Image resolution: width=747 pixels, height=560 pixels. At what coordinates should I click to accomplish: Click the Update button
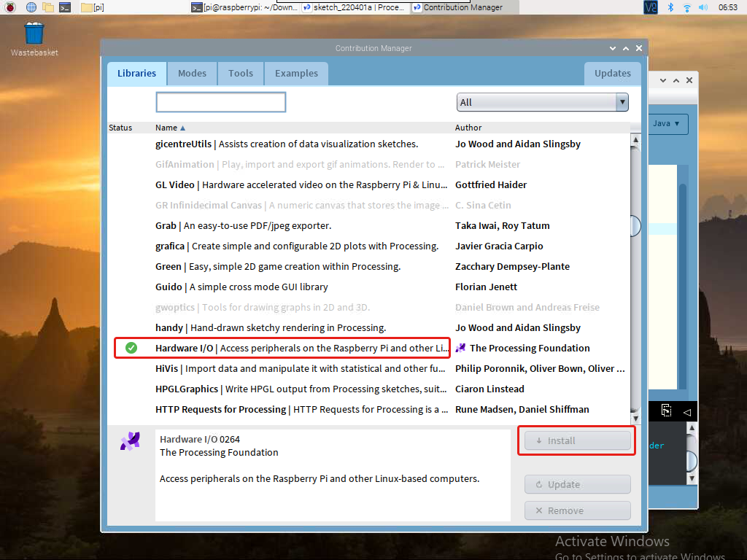click(578, 484)
